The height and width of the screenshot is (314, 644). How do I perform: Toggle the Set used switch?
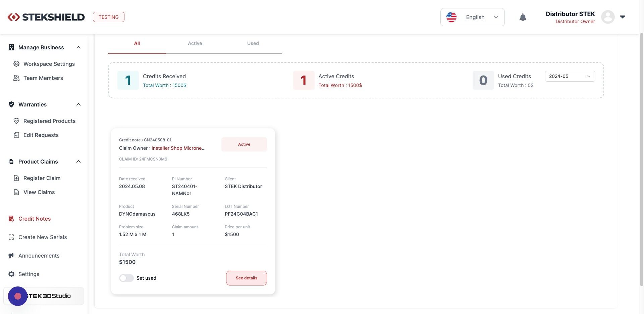point(126,278)
